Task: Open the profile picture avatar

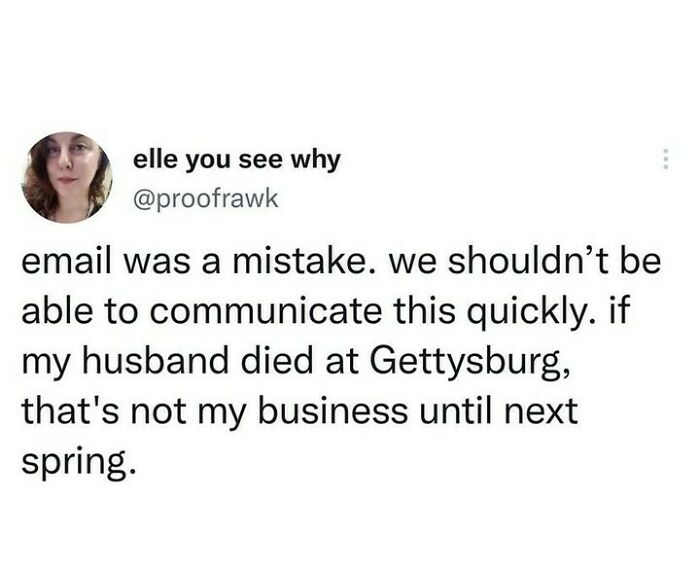Action: pyautogui.click(x=67, y=178)
